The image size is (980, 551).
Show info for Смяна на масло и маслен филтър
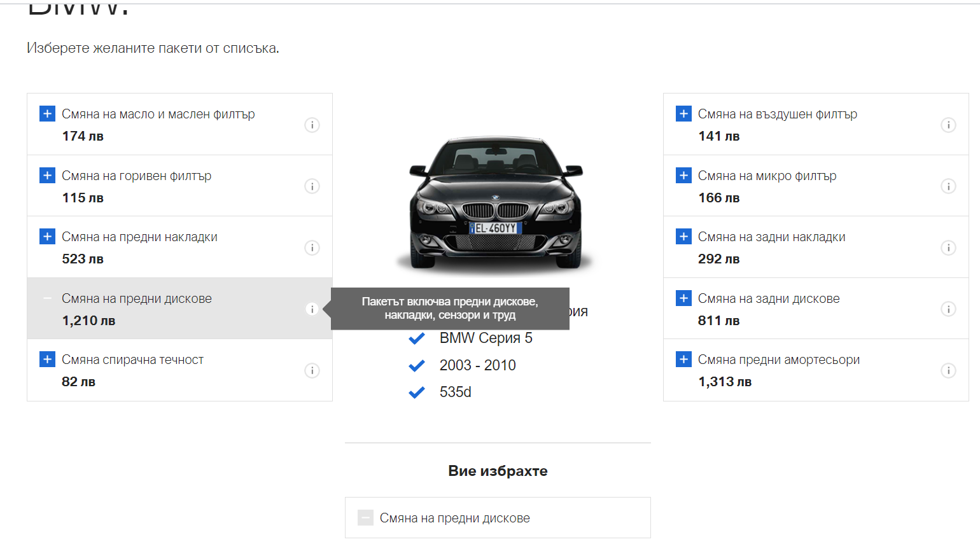tap(312, 125)
